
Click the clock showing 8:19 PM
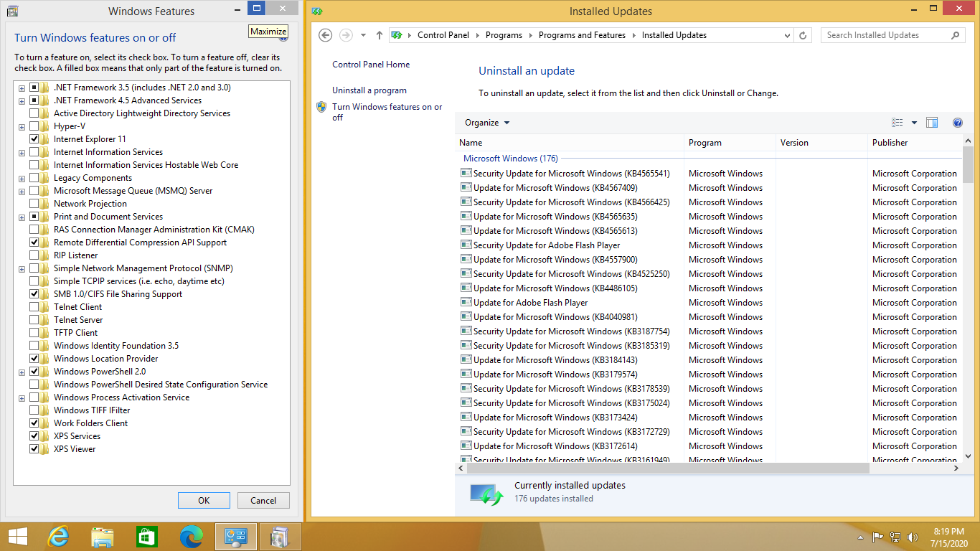coord(949,532)
